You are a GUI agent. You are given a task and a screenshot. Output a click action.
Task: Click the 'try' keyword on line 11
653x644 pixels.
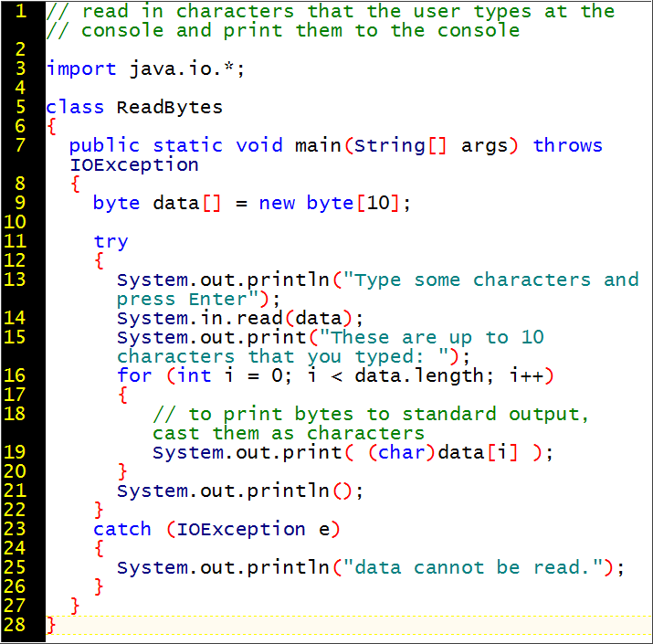coord(111,242)
